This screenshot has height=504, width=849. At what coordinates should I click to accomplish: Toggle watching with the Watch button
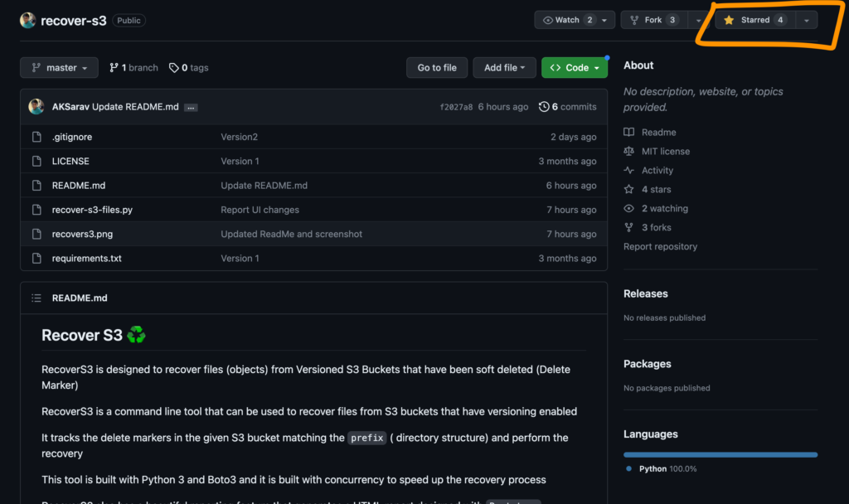point(569,19)
